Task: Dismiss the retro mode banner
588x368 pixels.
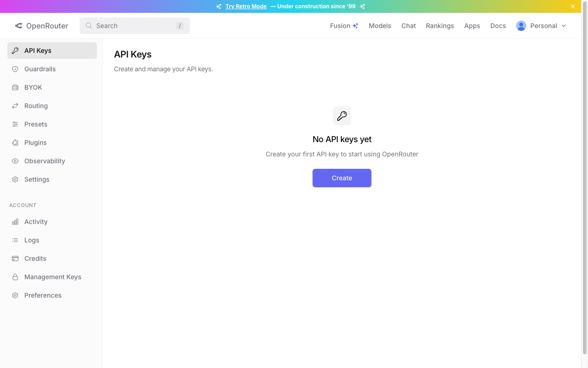Action: pos(573,6)
